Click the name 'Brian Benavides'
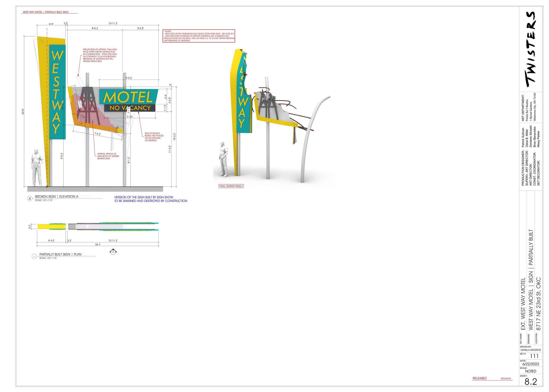Image resolution: width=549 pixels, height=392 pixels. [x=535, y=137]
